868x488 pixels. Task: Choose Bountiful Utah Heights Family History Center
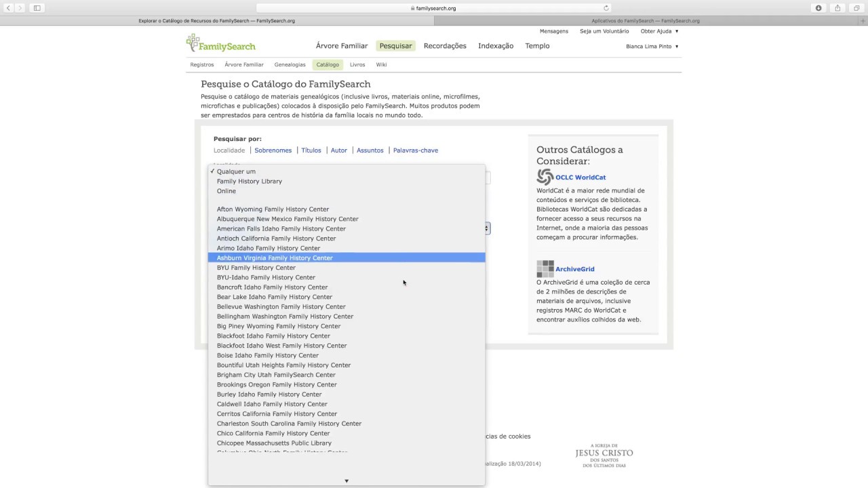[347, 365]
